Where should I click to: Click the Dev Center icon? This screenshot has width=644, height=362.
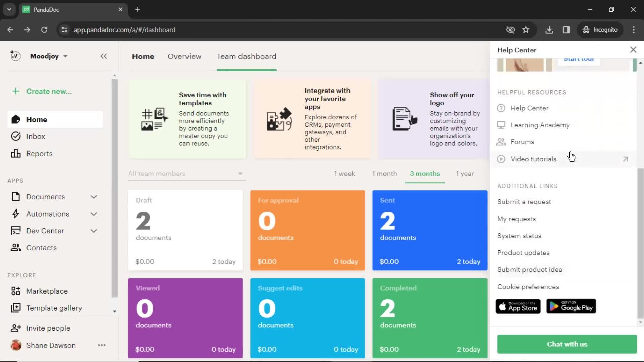(16, 231)
